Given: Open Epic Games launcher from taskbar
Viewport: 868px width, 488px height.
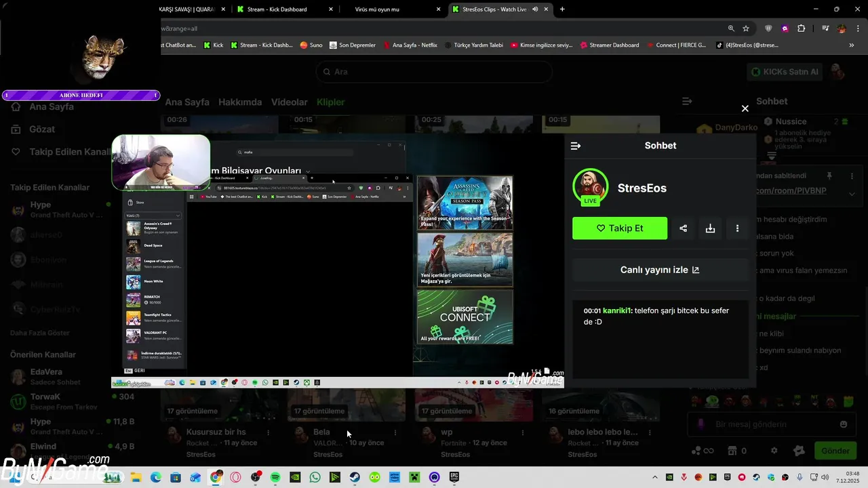Looking at the screenshot, I should tap(454, 477).
